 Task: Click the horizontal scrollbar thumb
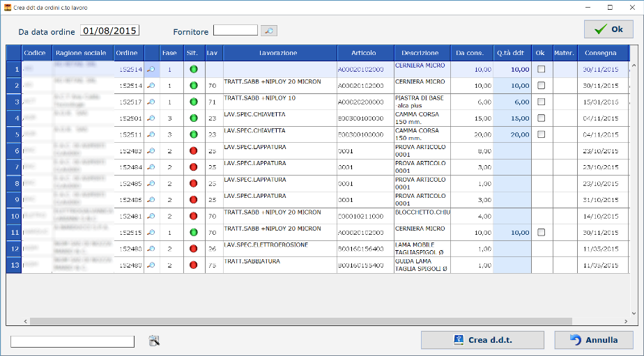(x=300, y=321)
